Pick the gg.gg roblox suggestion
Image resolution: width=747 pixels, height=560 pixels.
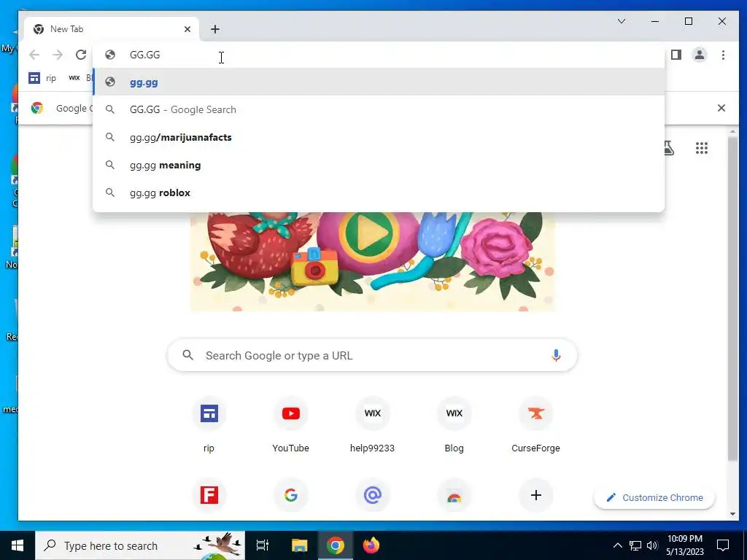pyautogui.click(x=379, y=192)
